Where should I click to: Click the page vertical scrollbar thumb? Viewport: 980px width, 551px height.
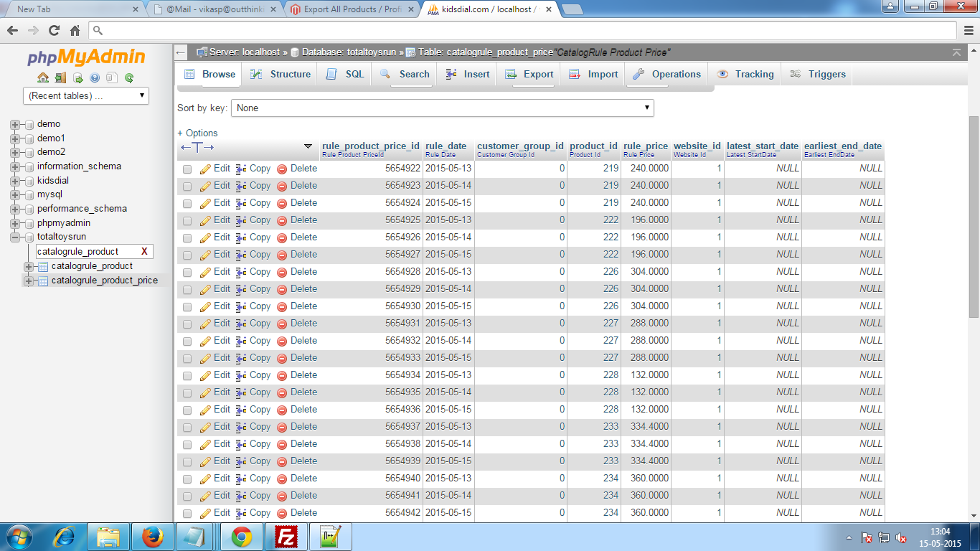974,217
